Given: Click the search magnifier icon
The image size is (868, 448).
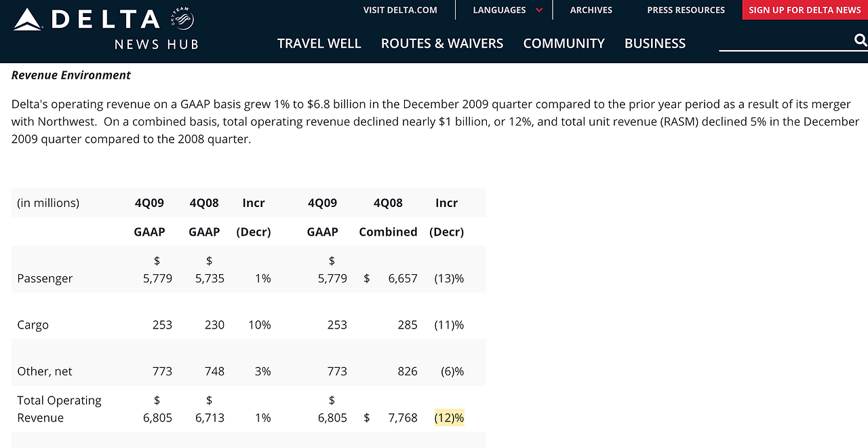Looking at the screenshot, I should click(x=860, y=41).
